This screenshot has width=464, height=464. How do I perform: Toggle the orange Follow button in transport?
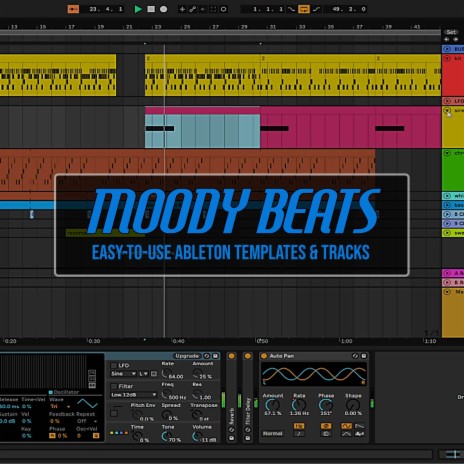(x=73, y=9)
